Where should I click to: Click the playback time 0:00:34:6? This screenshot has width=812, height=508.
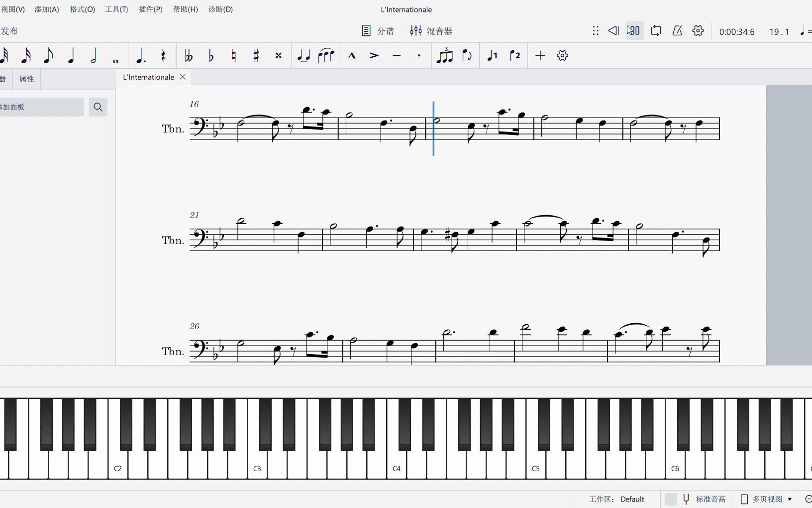[x=737, y=32]
